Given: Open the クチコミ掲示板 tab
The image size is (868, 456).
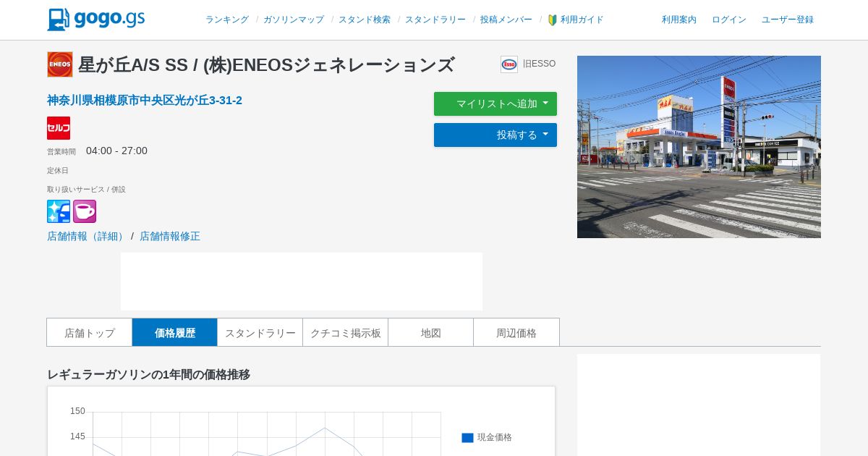Looking at the screenshot, I should pos(346,333).
